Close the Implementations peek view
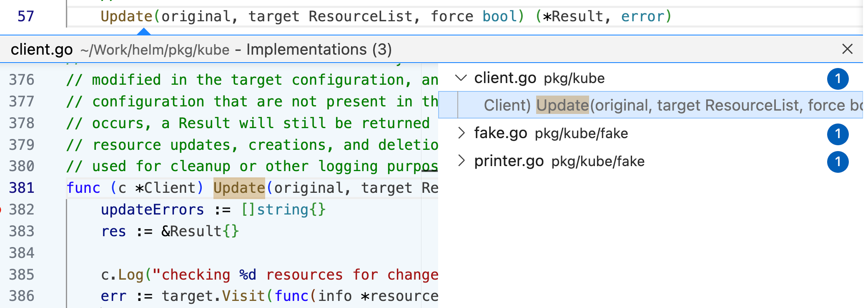Image resolution: width=868 pixels, height=308 pixels. pos(847,49)
